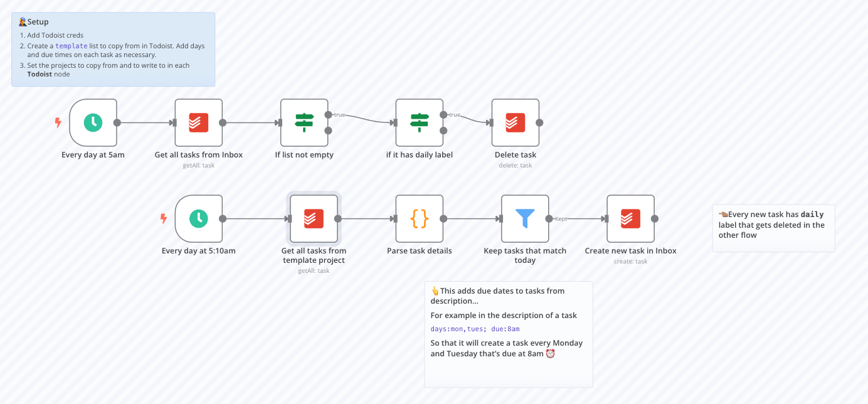Open the 'Parse task details' code node

(419, 218)
